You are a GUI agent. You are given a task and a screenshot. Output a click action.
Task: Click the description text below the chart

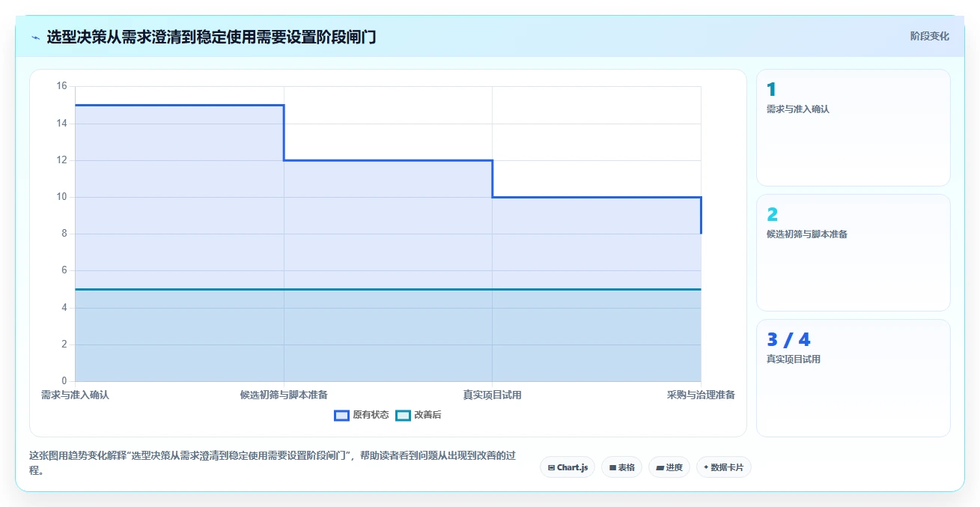[273, 463]
